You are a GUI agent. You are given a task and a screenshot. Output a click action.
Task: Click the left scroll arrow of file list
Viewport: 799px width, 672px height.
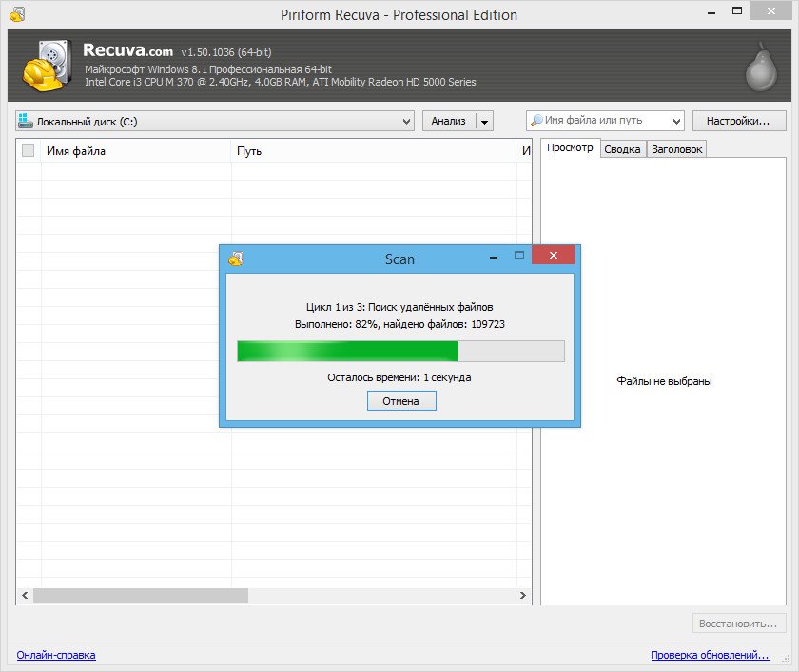coord(25,595)
